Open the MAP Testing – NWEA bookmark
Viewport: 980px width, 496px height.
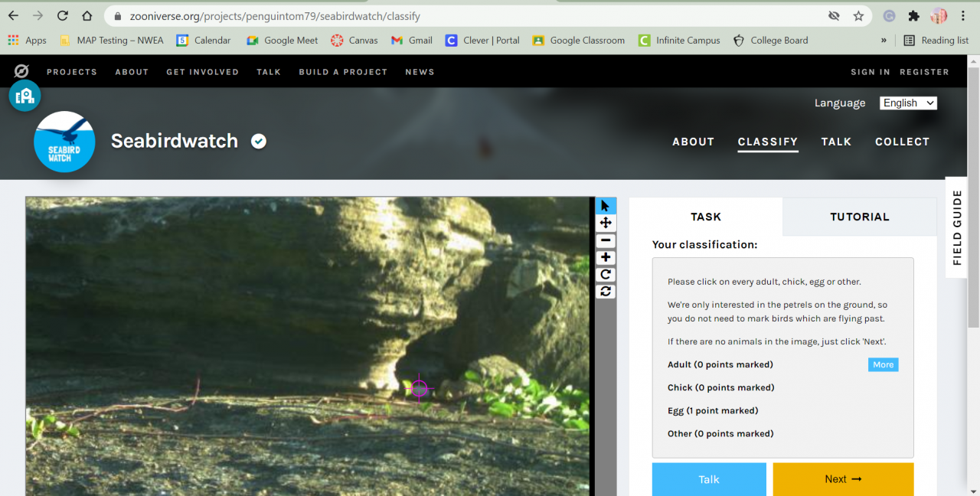pos(112,41)
